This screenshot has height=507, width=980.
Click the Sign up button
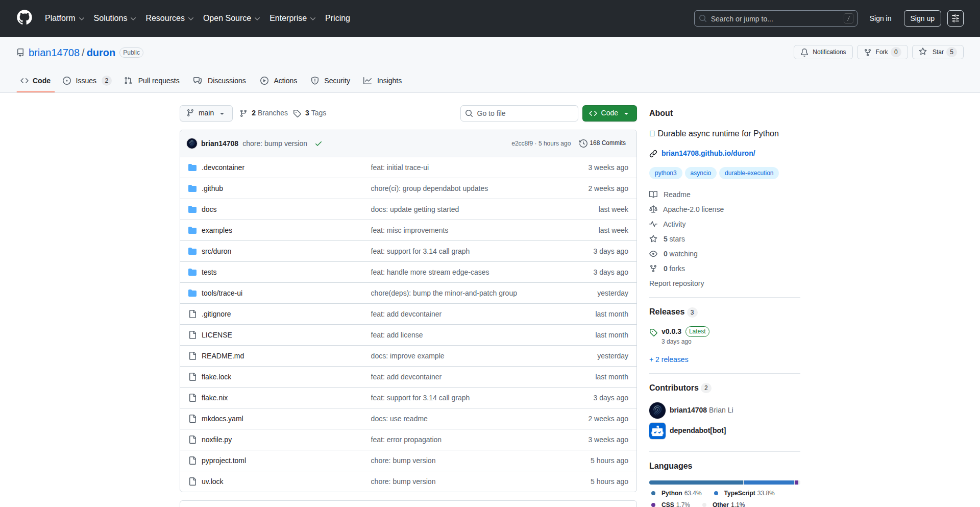tap(922, 18)
